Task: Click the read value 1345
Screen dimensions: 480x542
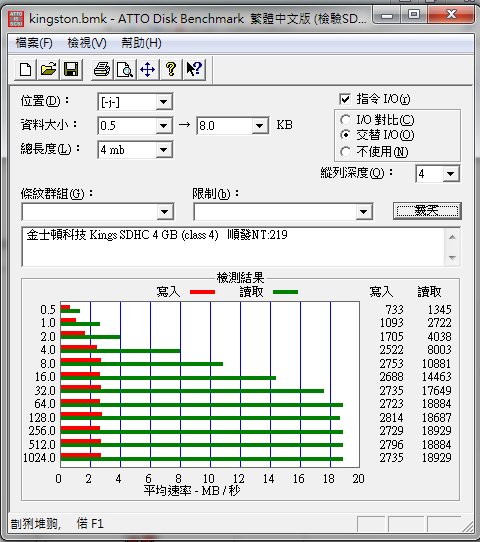Action: [440, 309]
